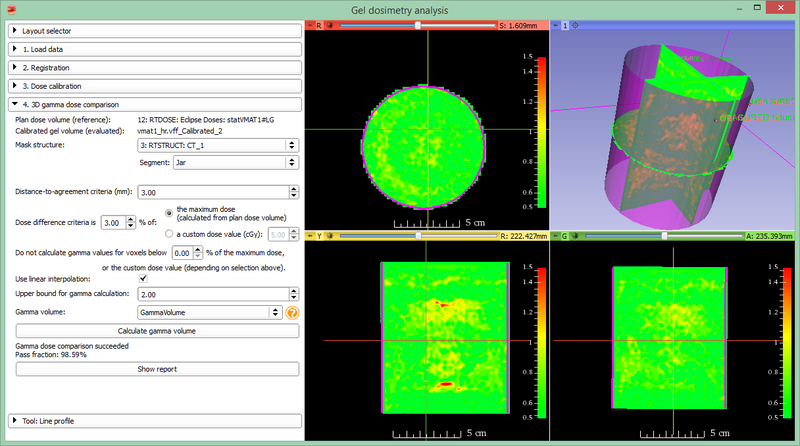800x446 pixels.
Task: Open the Gamma volume dropdown
Action: tap(210, 312)
